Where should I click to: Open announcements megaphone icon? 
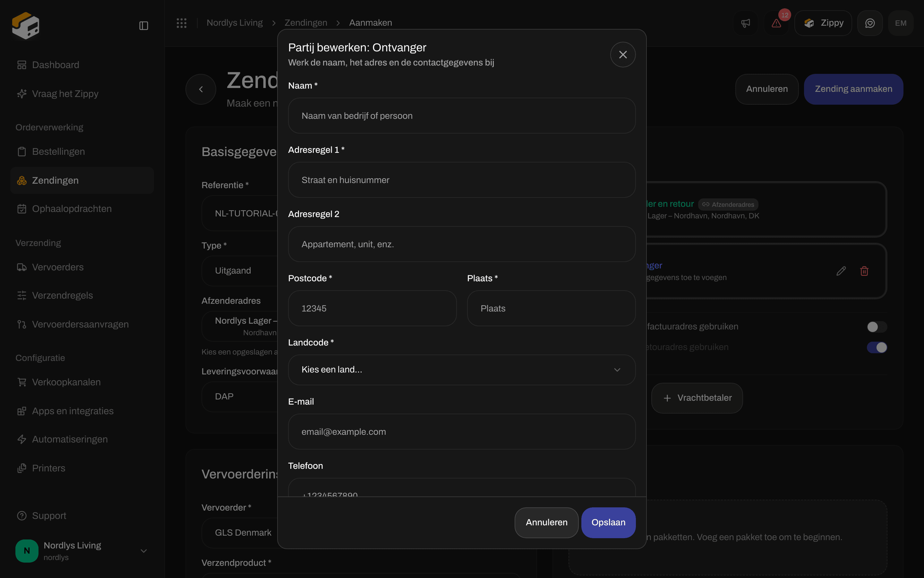pos(745,23)
